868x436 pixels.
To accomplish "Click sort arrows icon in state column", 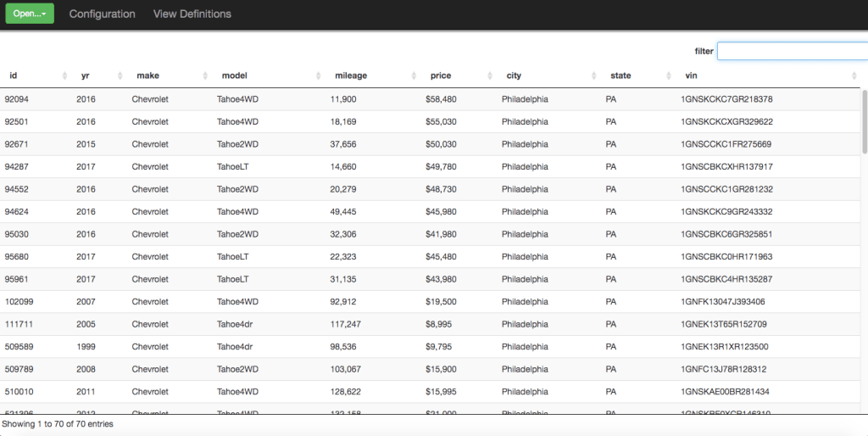I will [x=668, y=76].
